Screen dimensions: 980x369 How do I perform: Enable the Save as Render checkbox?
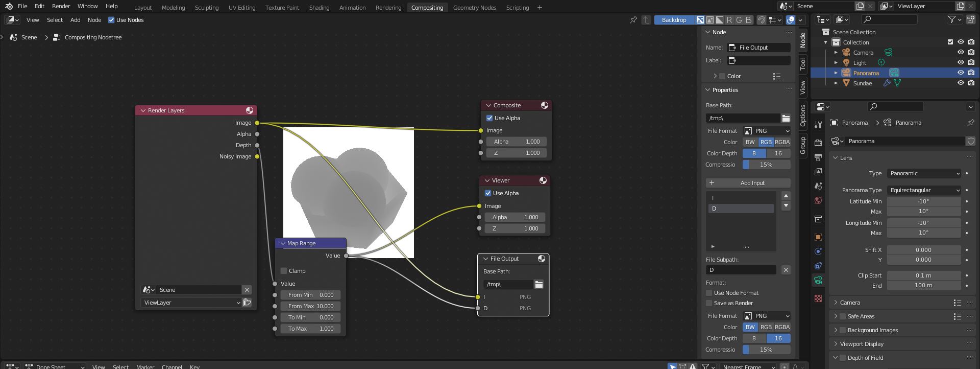click(x=709, y=303)
